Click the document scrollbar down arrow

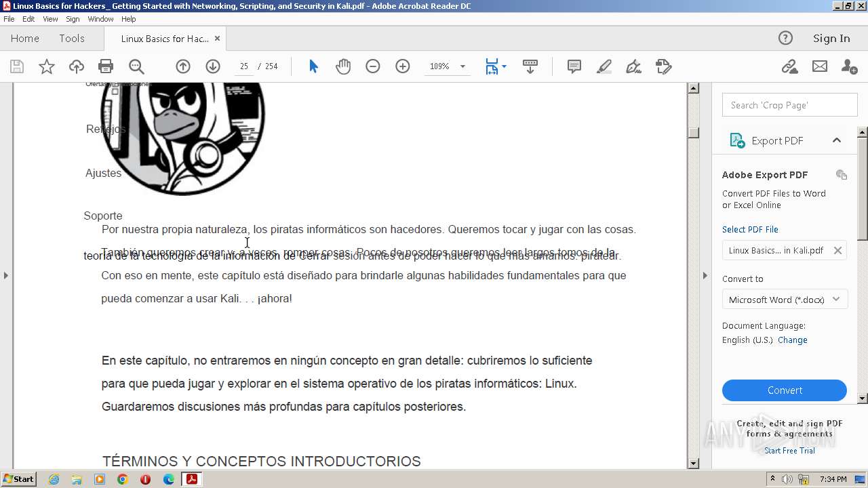pos(693,464)
